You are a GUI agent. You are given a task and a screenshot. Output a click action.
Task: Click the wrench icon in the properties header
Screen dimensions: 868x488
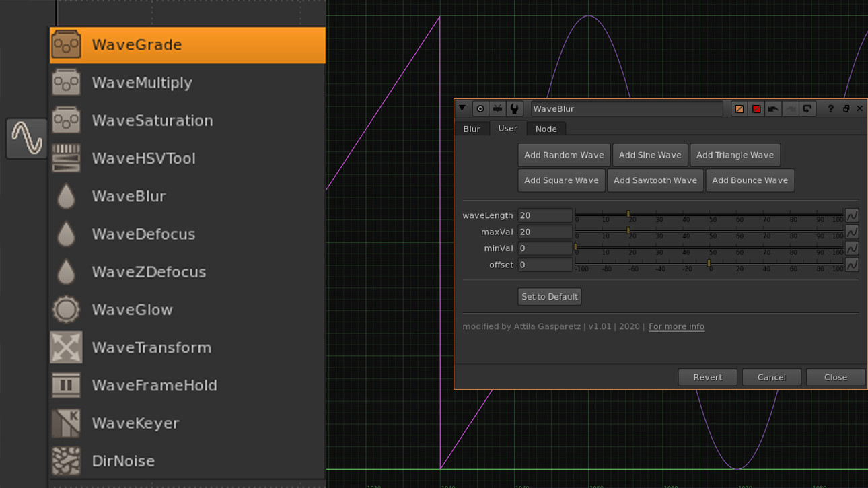tap(514, 108)
